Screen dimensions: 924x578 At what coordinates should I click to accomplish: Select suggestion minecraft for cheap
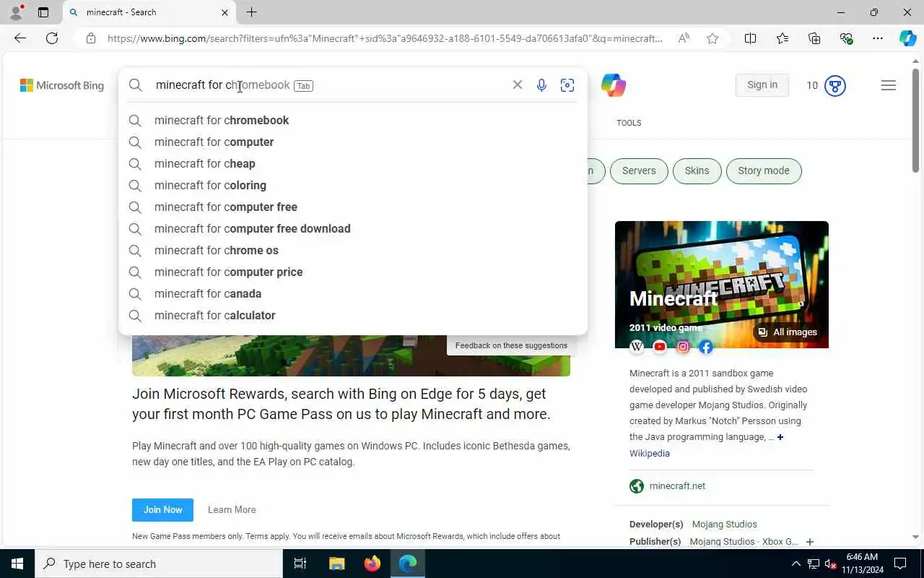pyautogui.click(x=353, y=163)
